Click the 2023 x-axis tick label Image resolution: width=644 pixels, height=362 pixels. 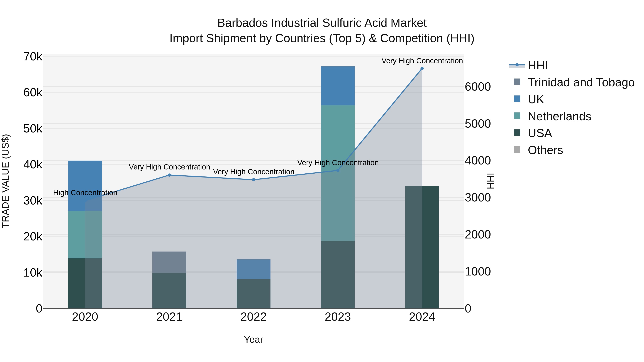pos(338,317)
